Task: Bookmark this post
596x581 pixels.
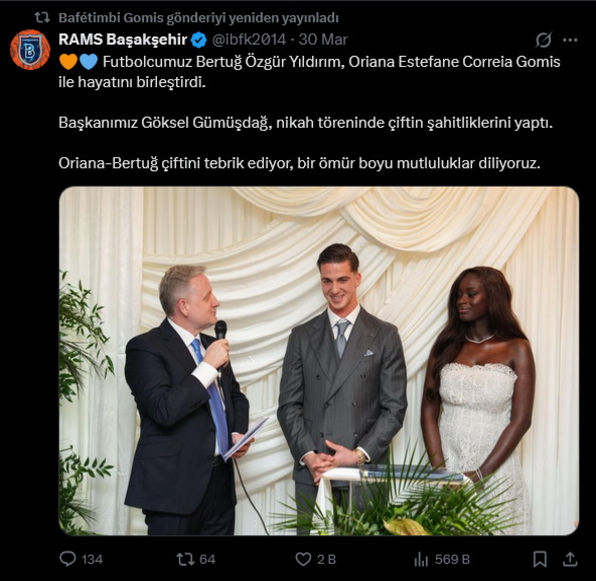Action: 540,559
